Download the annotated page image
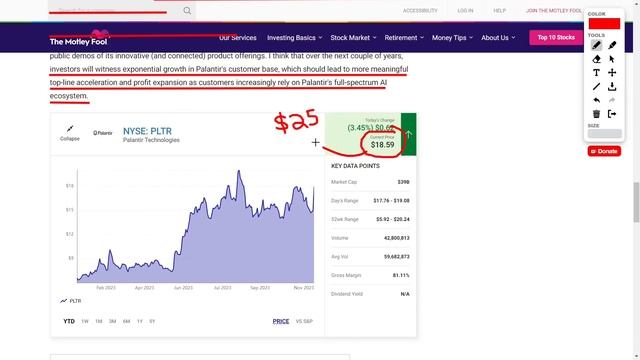Screen dimensions: 640x360 pyautogui.click(x=612, y=87)
